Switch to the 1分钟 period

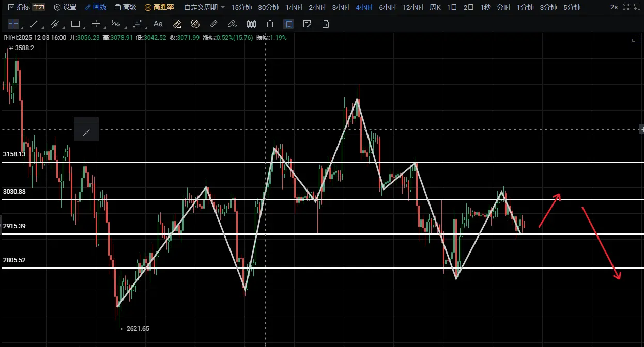pyautogui.click(x=525, y=7)
